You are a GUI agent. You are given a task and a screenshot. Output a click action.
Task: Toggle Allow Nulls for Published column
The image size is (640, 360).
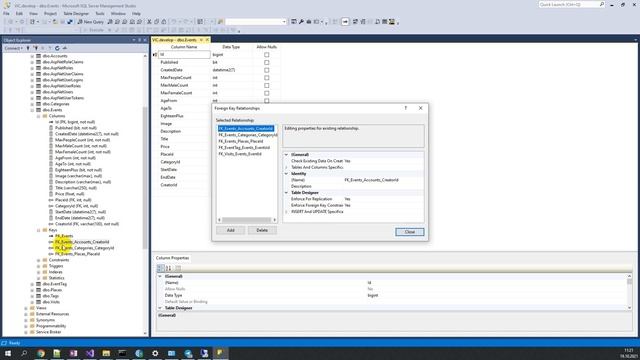point(267,62)
